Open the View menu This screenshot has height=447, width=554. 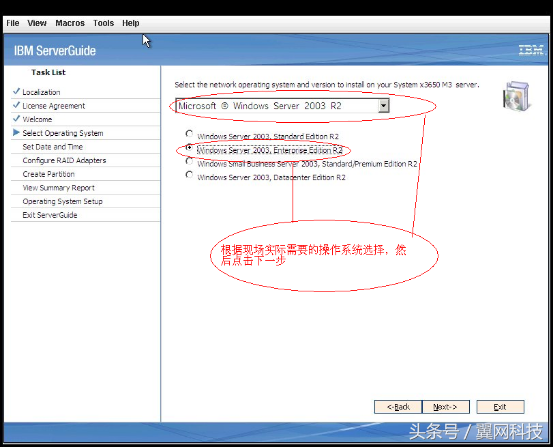[37, 23]
